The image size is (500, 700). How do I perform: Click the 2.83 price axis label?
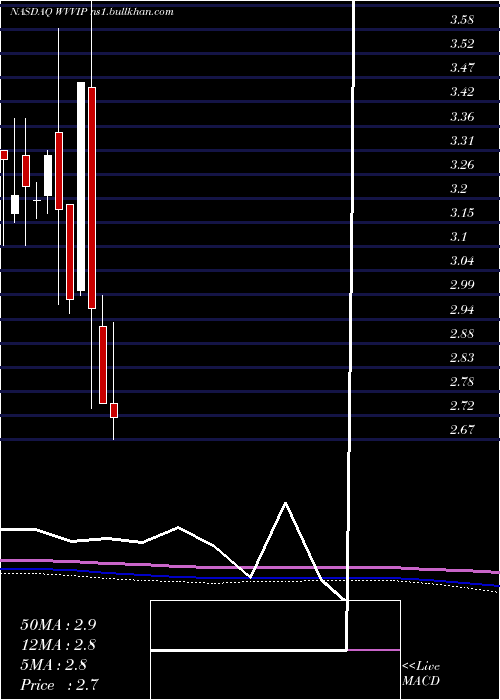[462, 358]
